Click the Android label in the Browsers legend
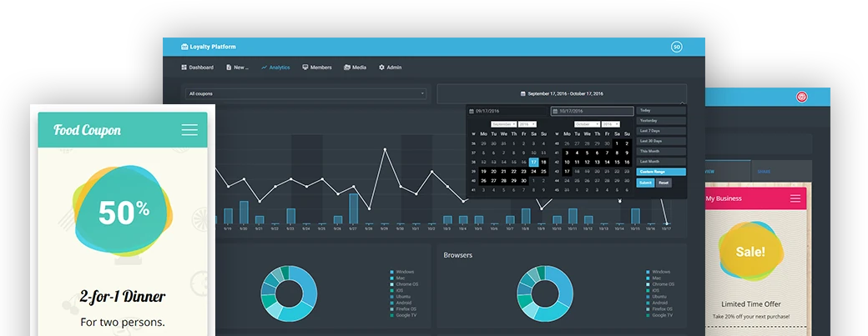868x336 pixels. coord(660,303)
